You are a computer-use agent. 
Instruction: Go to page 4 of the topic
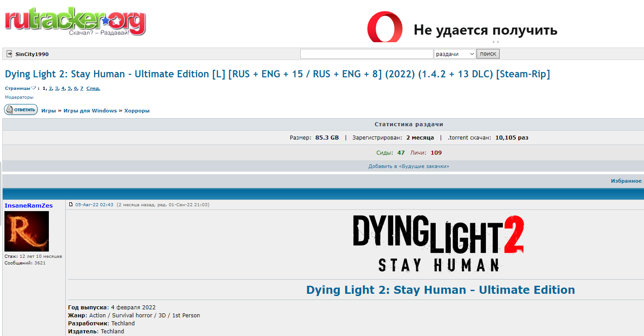(x=63, y=88)
